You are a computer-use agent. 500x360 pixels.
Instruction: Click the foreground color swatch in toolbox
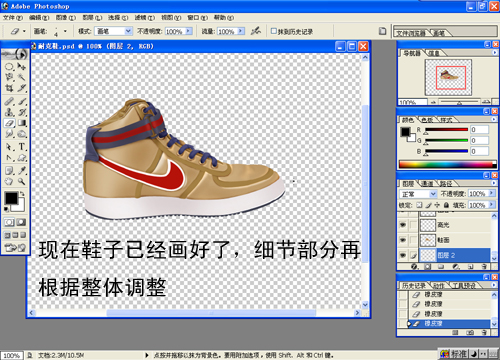pyautogui.click(x=11, y=198)
